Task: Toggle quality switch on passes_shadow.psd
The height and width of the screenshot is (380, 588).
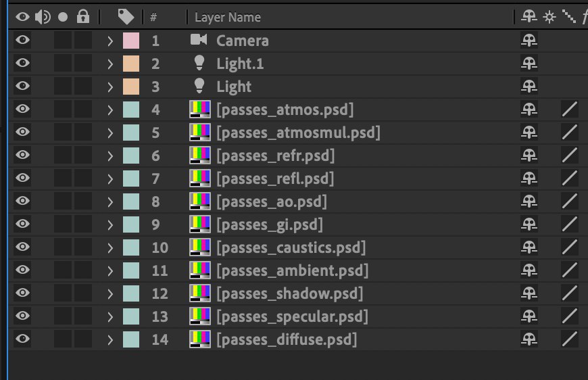Action: click(569, 293)
